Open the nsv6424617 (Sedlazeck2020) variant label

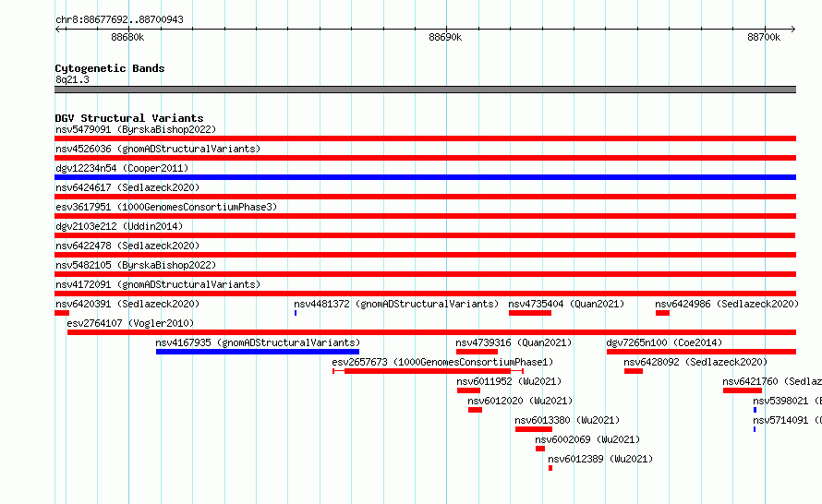(127, 187)
